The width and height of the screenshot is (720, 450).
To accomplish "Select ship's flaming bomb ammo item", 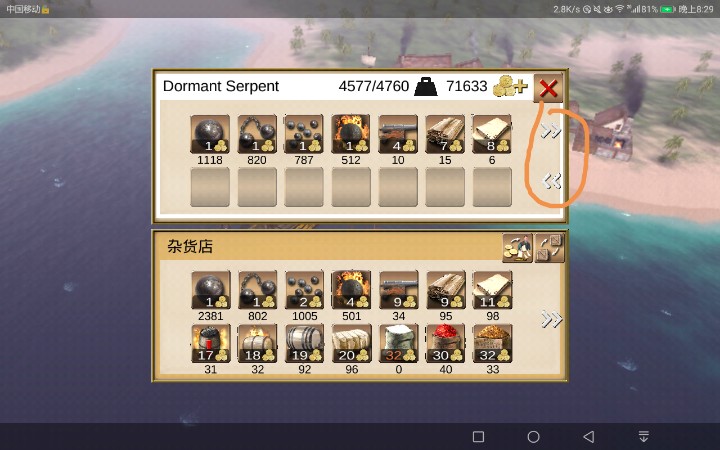I will pos(351,134).
